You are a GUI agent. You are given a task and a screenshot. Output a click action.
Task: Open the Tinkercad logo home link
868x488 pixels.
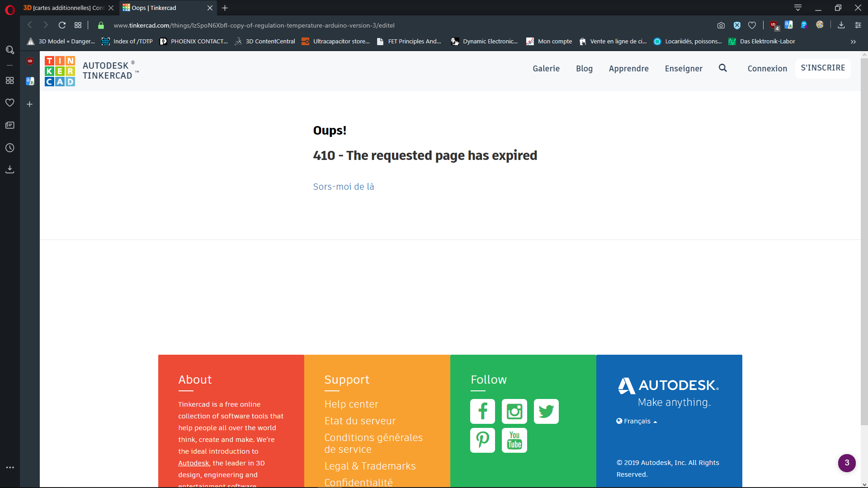[x=60, y=71]
